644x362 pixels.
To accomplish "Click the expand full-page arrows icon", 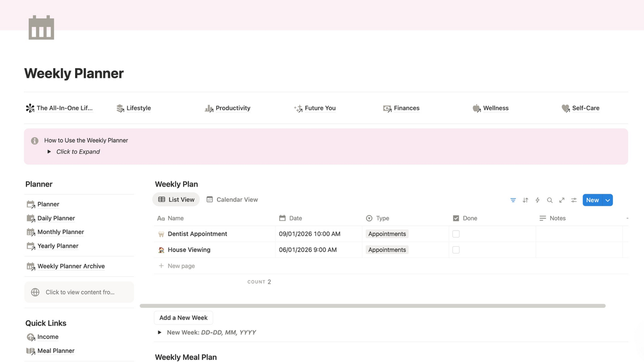I will point(562,200).
